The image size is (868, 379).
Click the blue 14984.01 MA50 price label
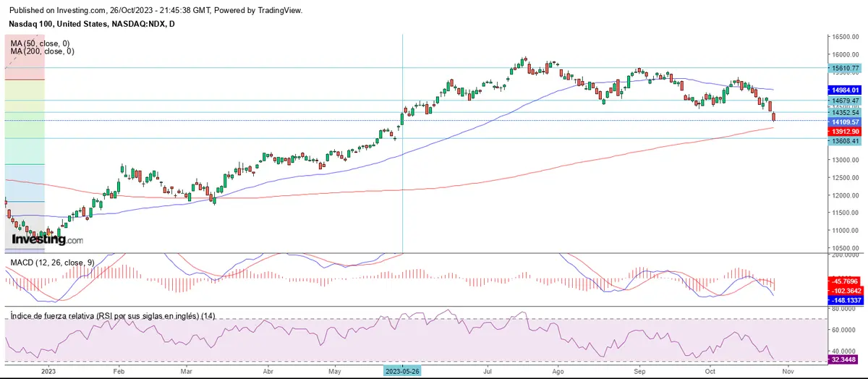click(x=845, y=90)
